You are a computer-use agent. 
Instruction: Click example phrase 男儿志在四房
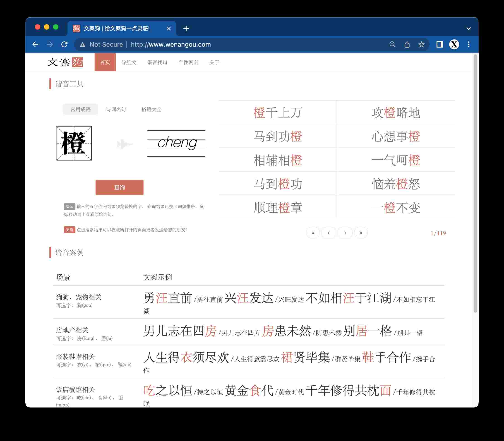click(x=180, y=331)
